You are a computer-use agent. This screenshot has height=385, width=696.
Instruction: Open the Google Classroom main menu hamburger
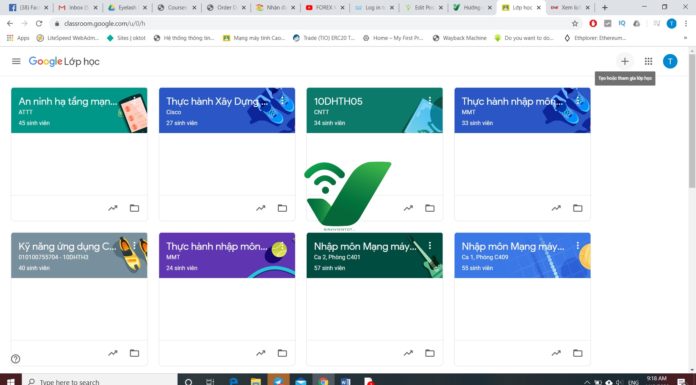pos(16,61)
